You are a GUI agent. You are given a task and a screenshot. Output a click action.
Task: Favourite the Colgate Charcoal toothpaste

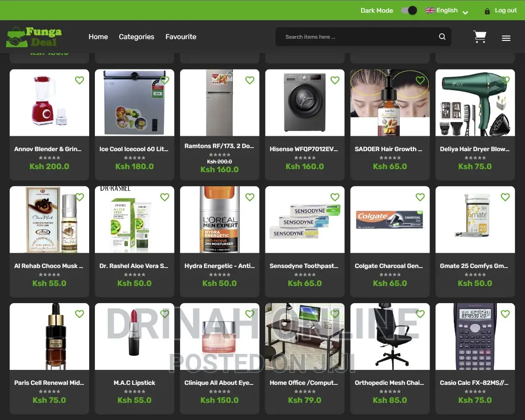click(420, 197)
